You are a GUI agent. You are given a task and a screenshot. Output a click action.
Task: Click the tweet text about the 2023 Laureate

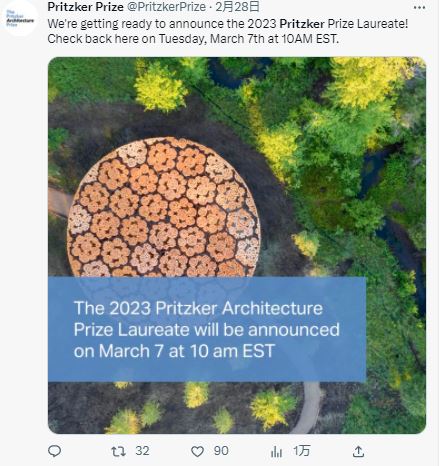tap(228, 31)
